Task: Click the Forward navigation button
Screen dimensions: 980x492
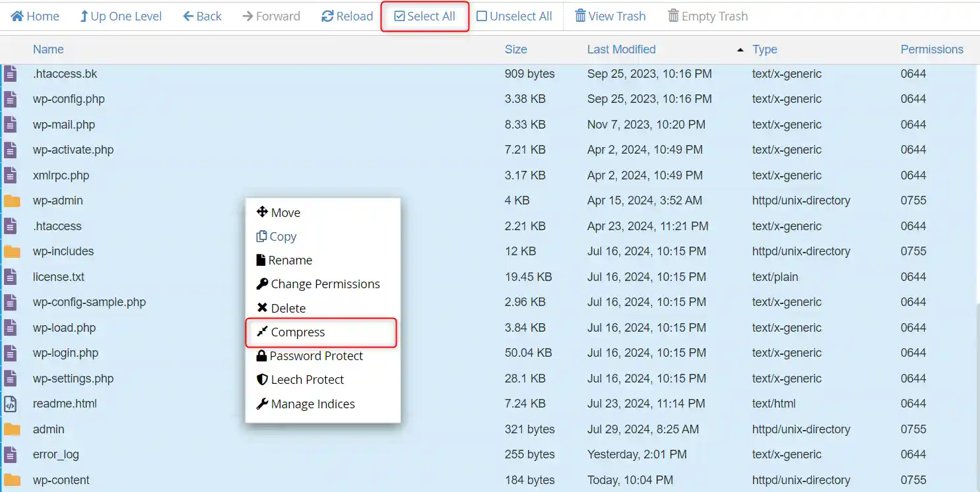Action: [271, 16]
